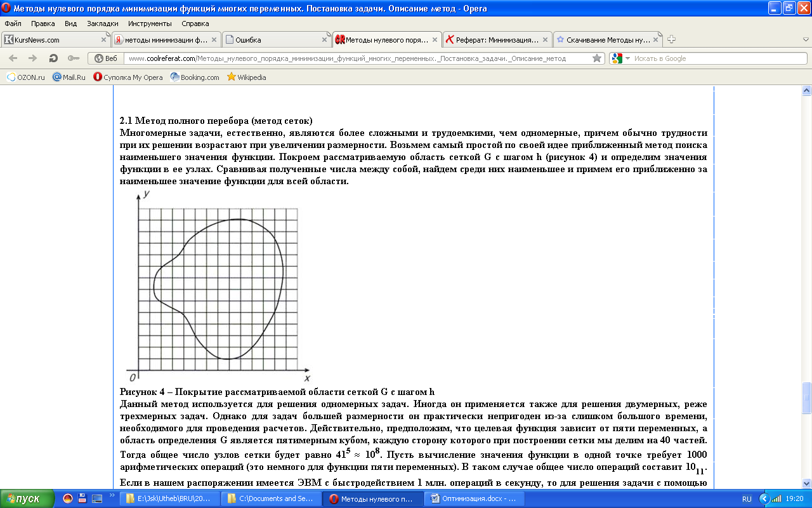Expand hidden system tray icons arrow
The image size is (812, 508).
point(764,498)
